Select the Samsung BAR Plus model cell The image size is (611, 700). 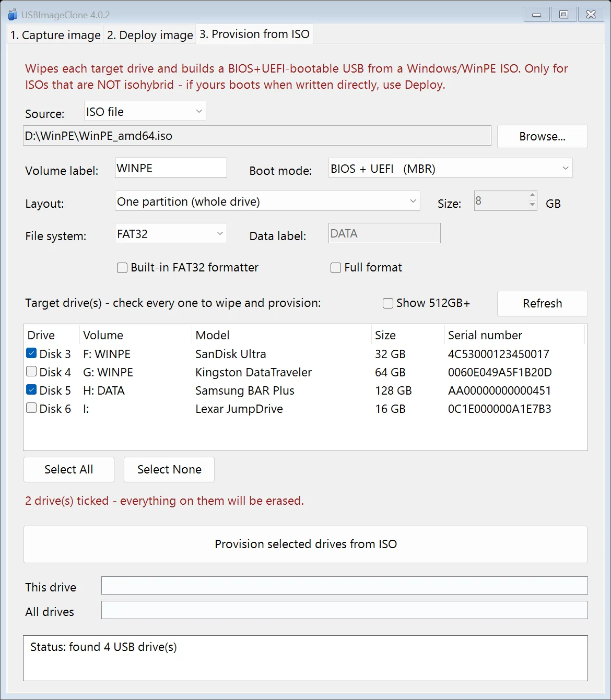pyautogui.click(x=245, y=390)
